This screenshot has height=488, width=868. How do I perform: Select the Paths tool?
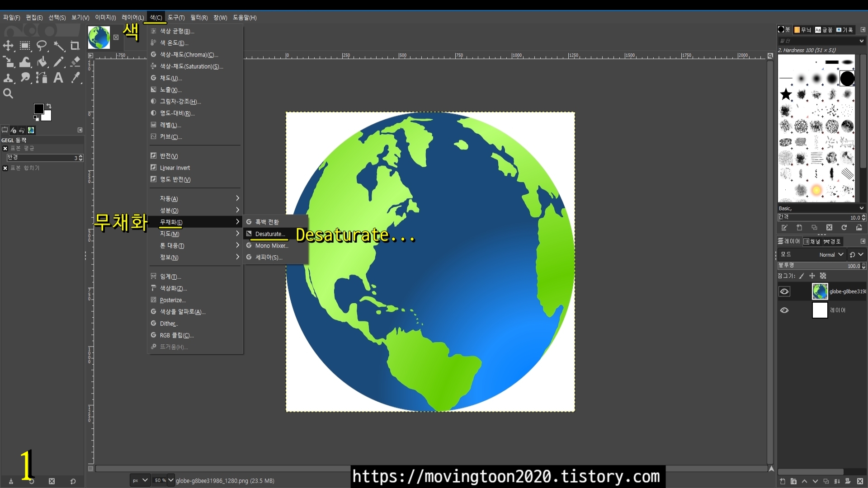(42, 78)
